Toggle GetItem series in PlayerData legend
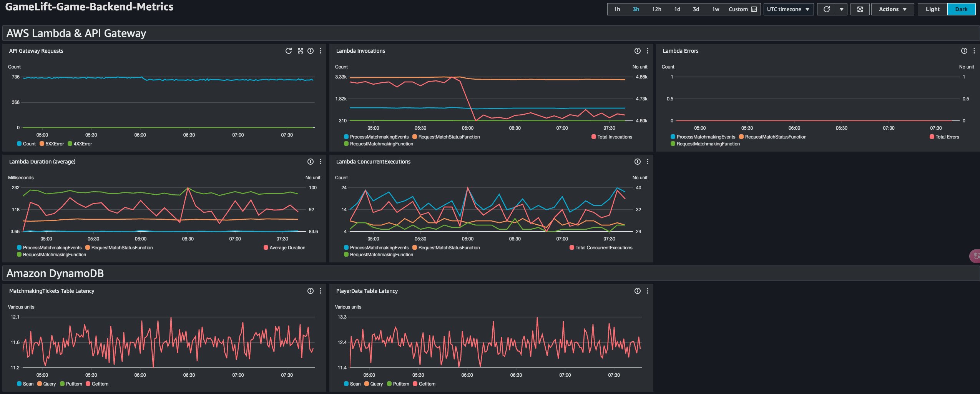980x394 pixels. tap(424, 384)
